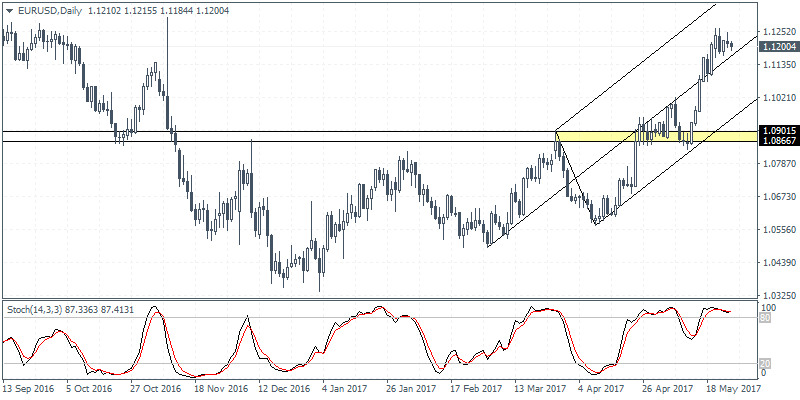Click the 5 Oct 2016 date label
Viewport: 800px width, 400px height.
tap(91, 388)
